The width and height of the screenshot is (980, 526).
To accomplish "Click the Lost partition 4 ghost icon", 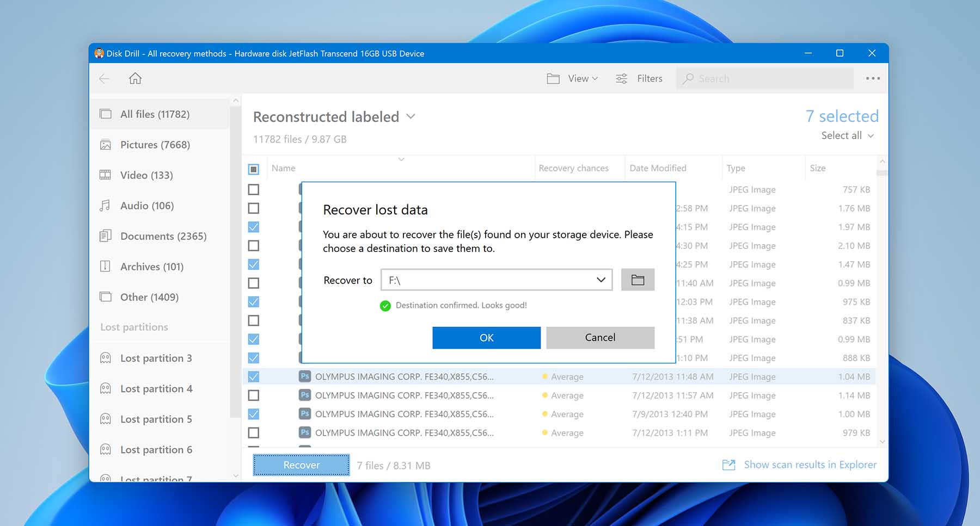I will pyautogui.click(x=106, y=388).
